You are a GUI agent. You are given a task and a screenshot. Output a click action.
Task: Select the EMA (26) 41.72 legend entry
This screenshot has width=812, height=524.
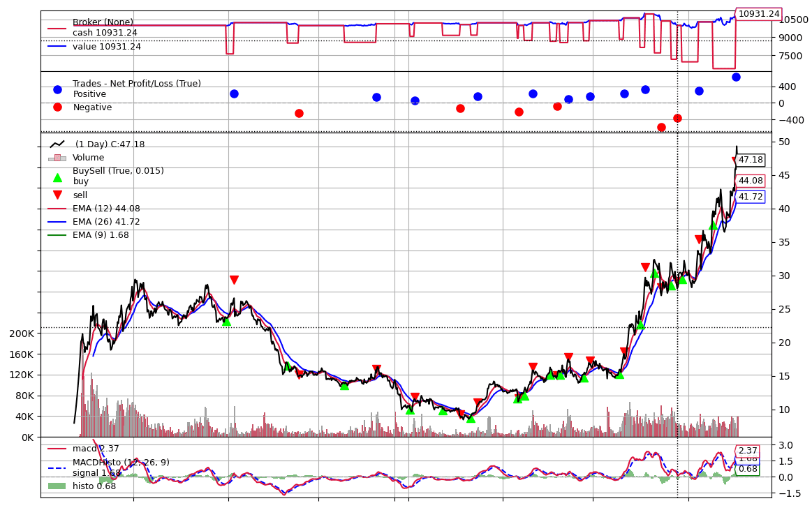106,222
